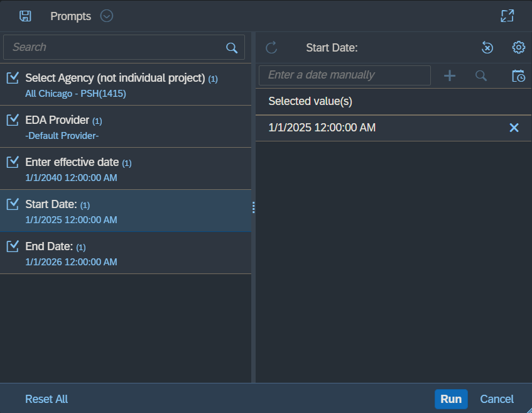Remove selected value 1/1/2025 with X
The width and height of the screenshot is (532, 413).
514,128
